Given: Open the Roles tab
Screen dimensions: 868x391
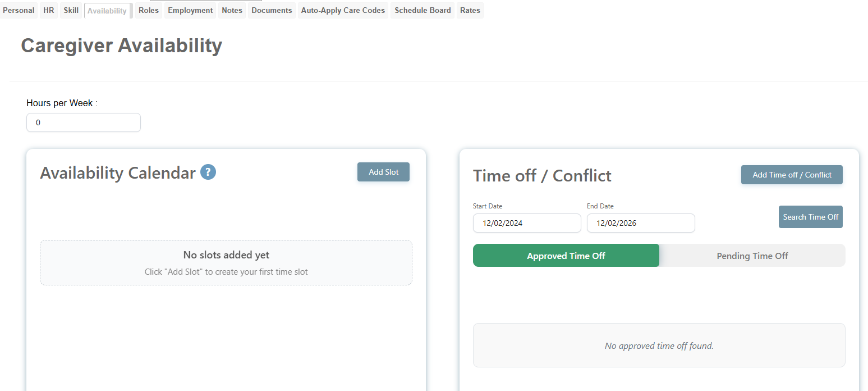Looking at the screenshot, I should (x=149, y=11).
